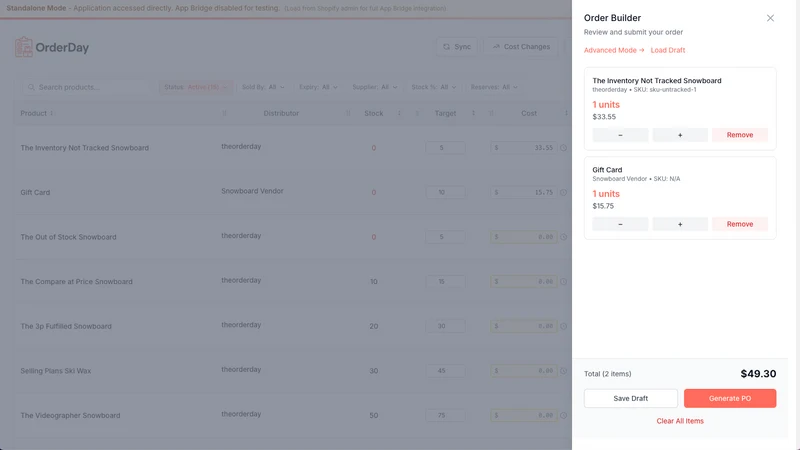Select The 3p Fulfilled Snowboard product name

[x=66, y=327]
